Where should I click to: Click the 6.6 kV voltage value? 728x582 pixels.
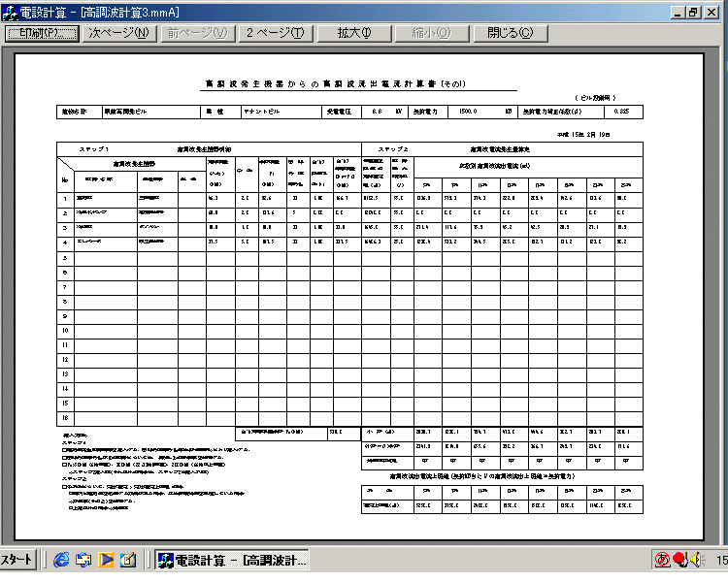pos(377,112)
